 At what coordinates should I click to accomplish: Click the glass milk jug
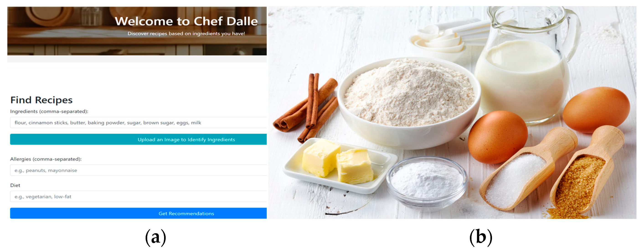(526, 65)
